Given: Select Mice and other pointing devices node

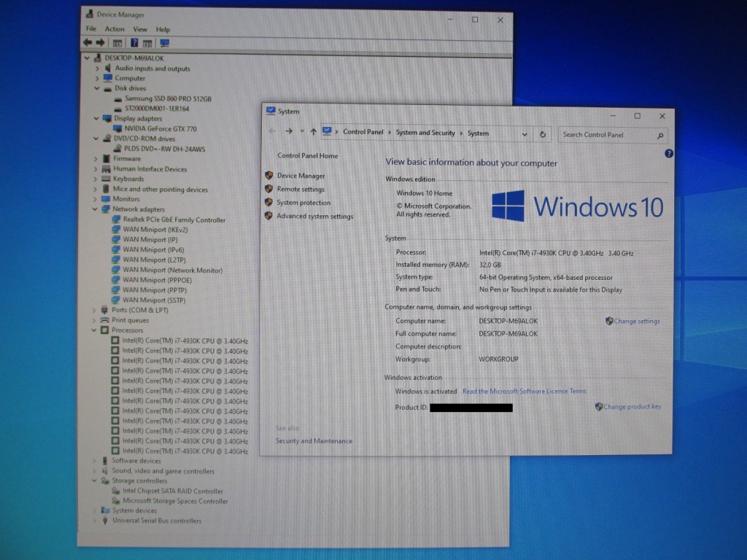Looking at the screenshot, I should click(x=160, y=189).
